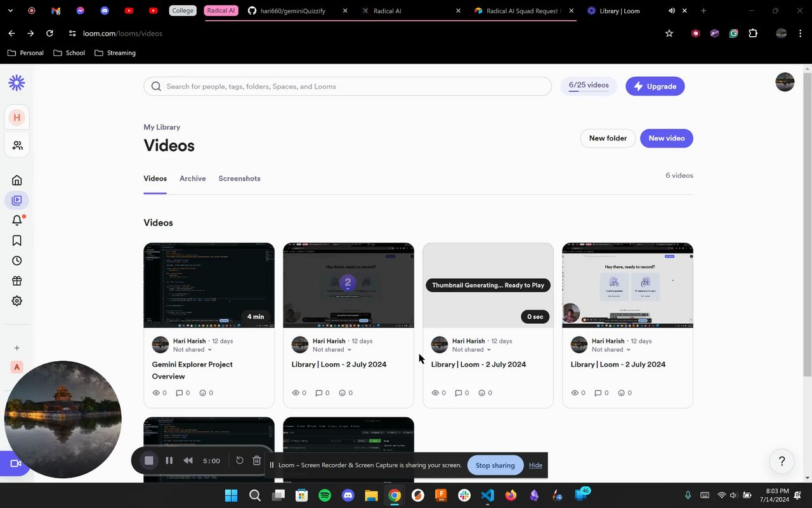Go back in browser history
This screenshot has width=812, height=508.
[x=11, y=33]
